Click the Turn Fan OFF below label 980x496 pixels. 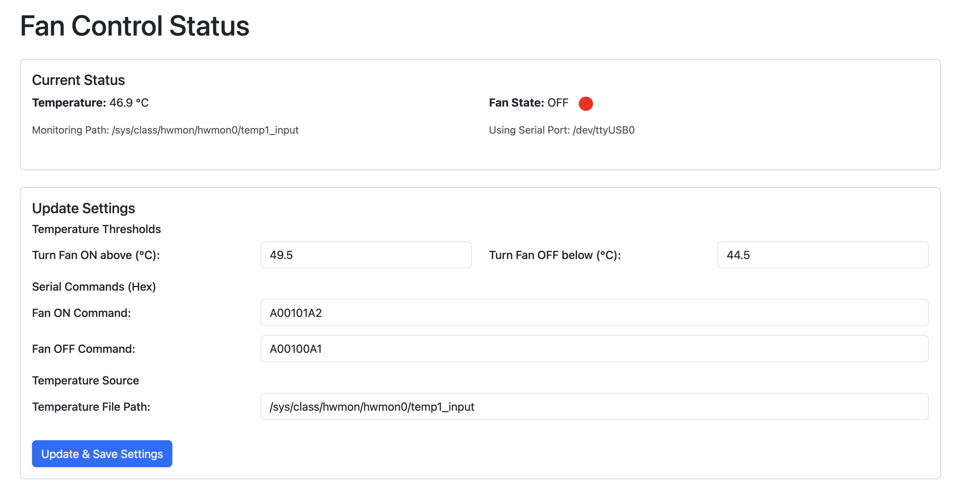tap(554, 255)
